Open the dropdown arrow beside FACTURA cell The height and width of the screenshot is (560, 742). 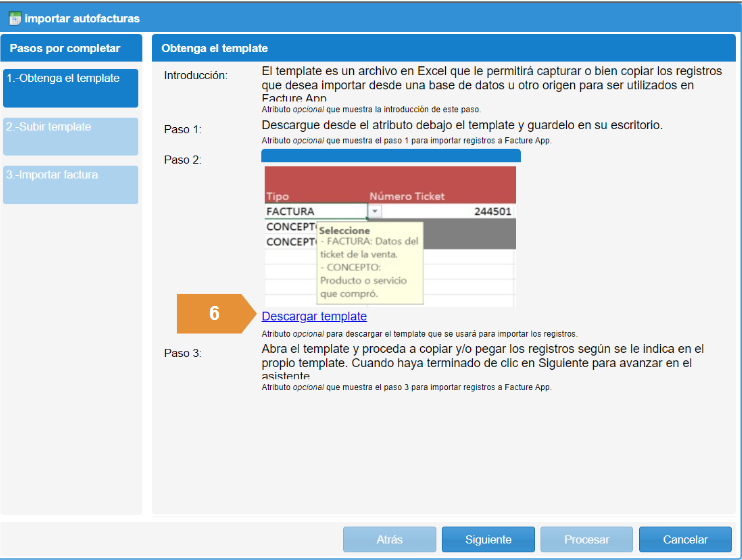click(375, 212)
